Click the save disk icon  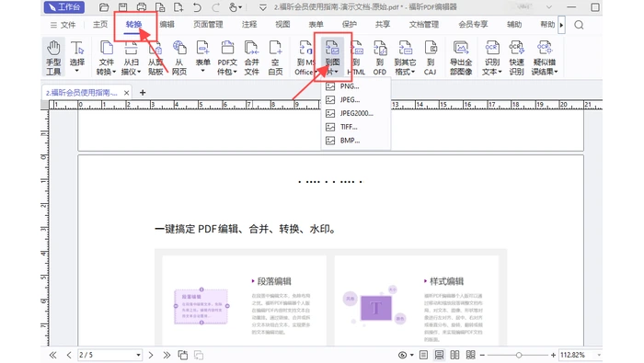coord(122,7)
